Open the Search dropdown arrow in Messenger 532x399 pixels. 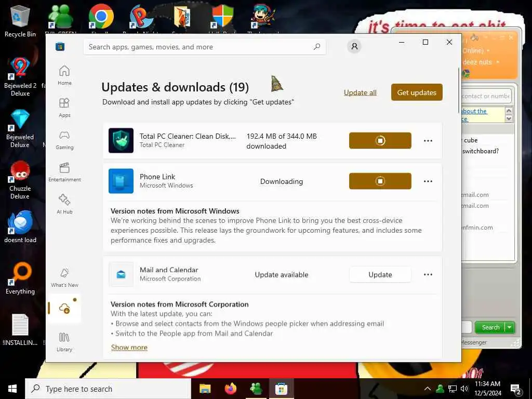coord(510,327)
